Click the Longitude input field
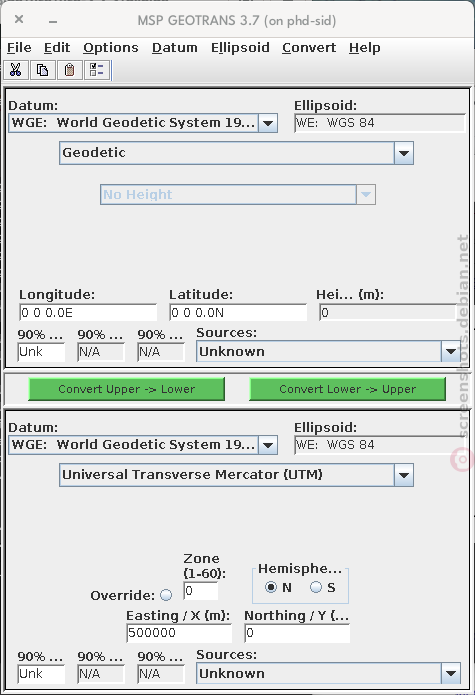 coord(88,312)
